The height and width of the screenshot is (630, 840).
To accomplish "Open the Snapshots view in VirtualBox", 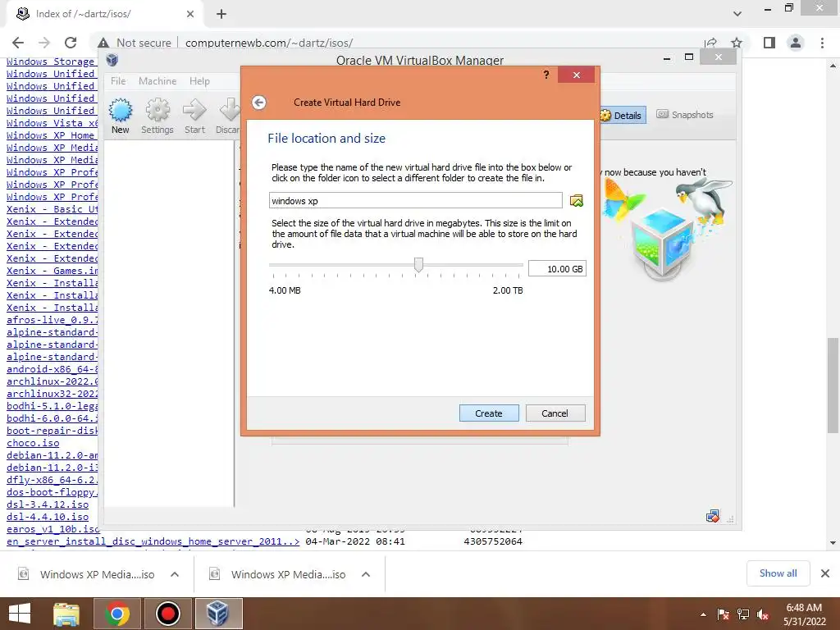I will click(x=685, y=115).
